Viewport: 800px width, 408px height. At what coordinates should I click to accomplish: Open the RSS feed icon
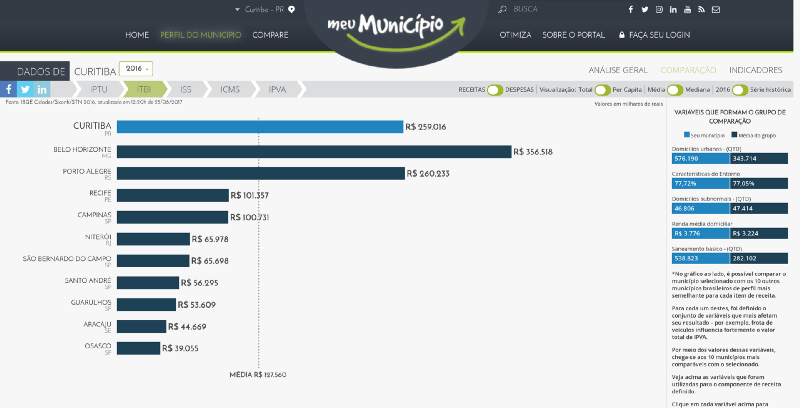[702, 9]
